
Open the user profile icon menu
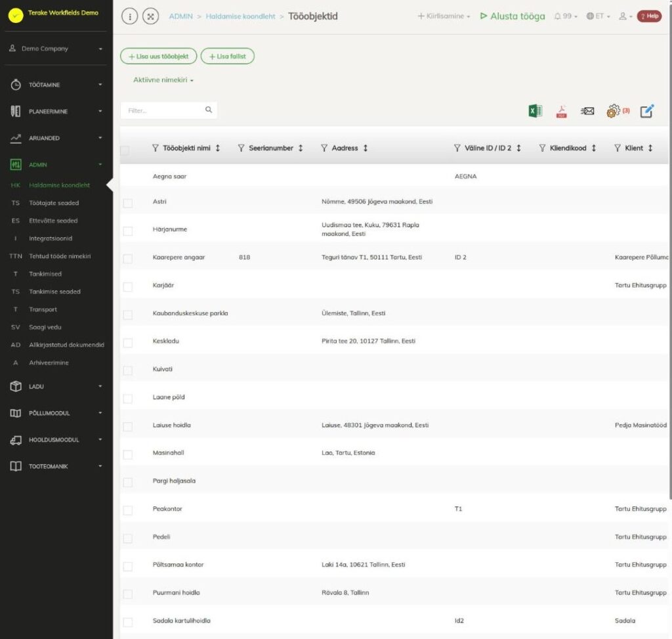click(x=625, y=16)
